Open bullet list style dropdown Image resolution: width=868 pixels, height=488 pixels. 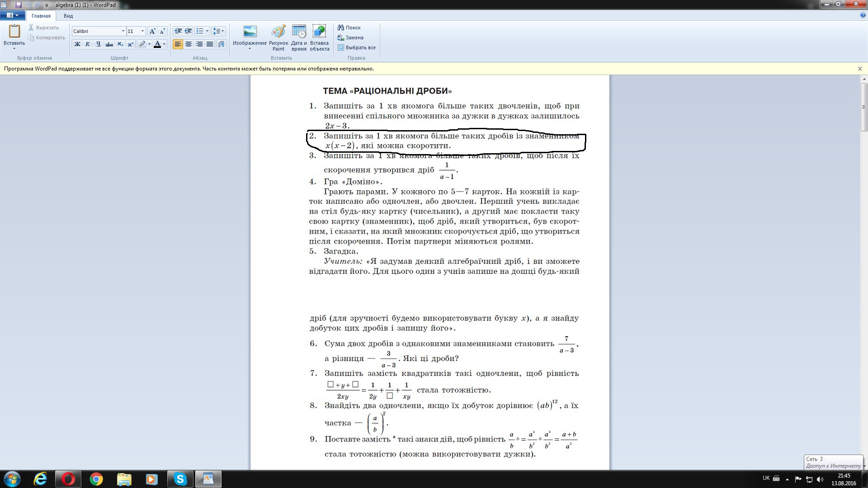point(207,31)
